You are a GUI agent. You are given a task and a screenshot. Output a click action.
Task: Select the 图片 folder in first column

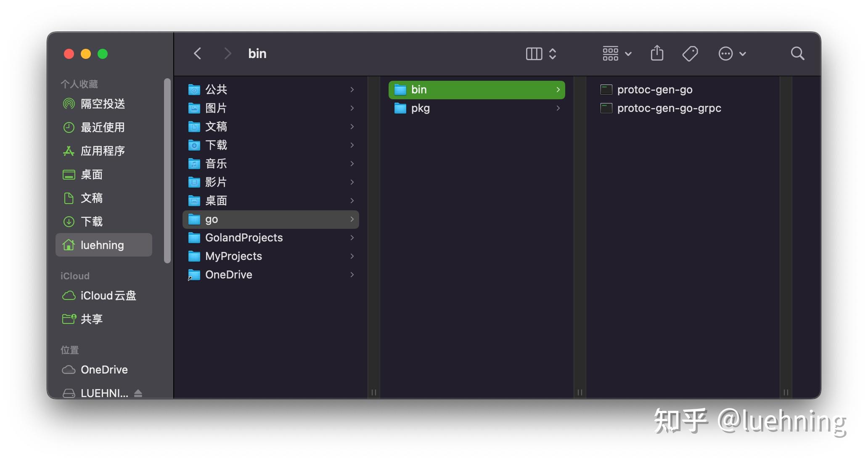[x=271, y=108]
